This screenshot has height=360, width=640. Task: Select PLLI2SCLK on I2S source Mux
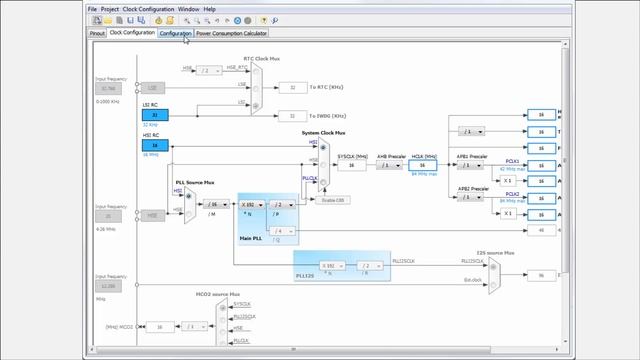493,267
